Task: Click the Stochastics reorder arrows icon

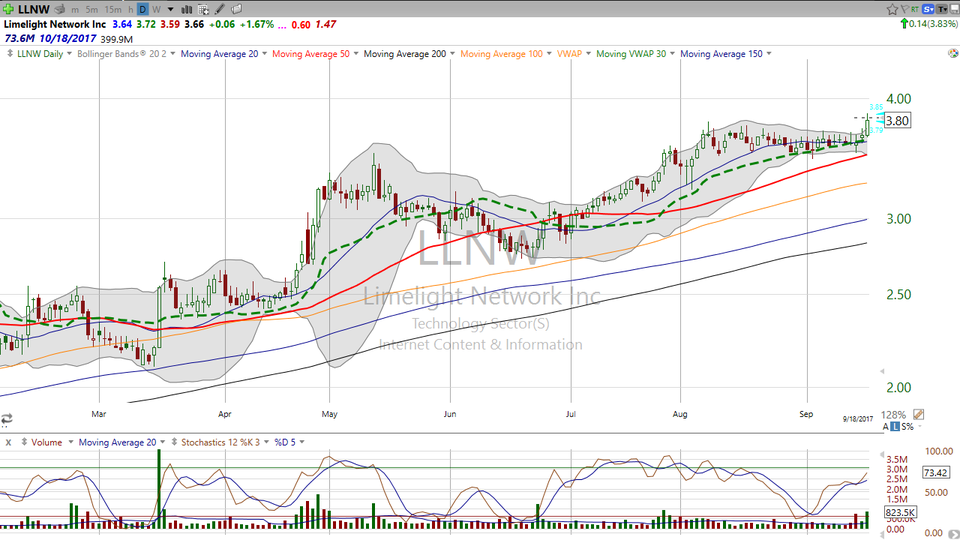Action: click(174, 442)
